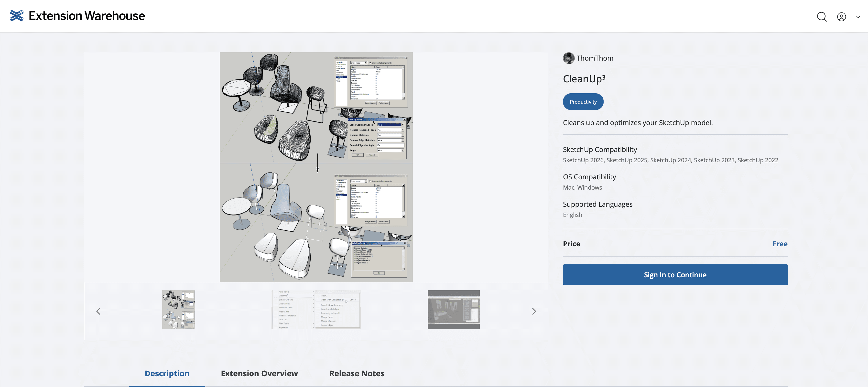Advance thumbnails with right arrow

click(x=534, y=311)
